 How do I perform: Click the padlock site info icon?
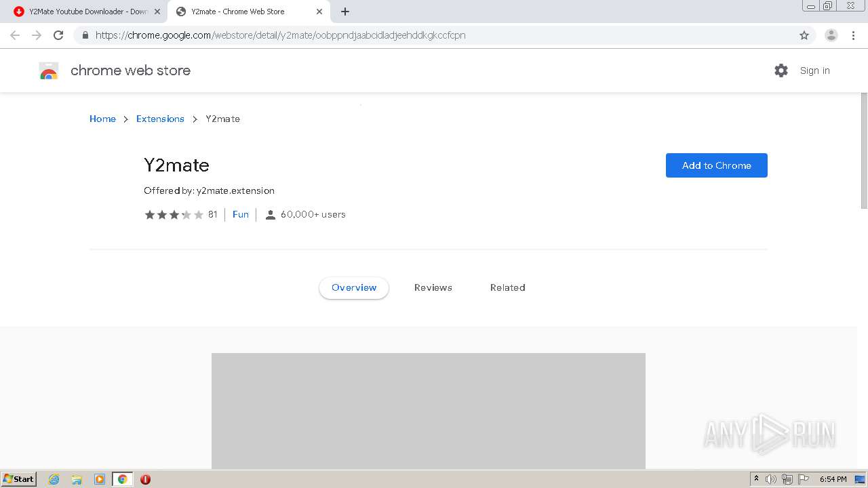click(85, 35)
